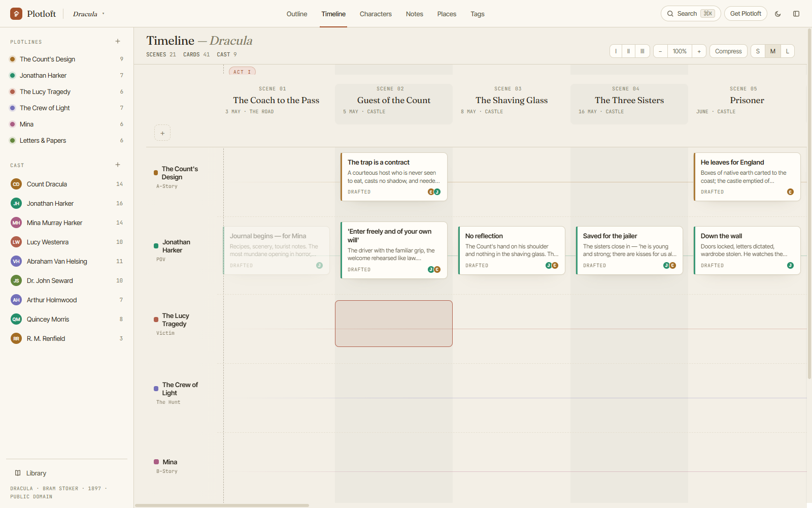
Task: Click the Compress button
Action: (x=728, y=51)
